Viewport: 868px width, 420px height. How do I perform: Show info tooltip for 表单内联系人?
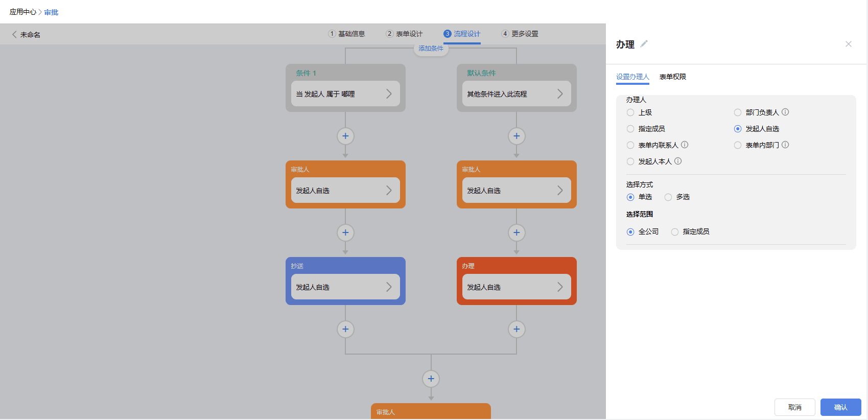[x=685, y=145]
